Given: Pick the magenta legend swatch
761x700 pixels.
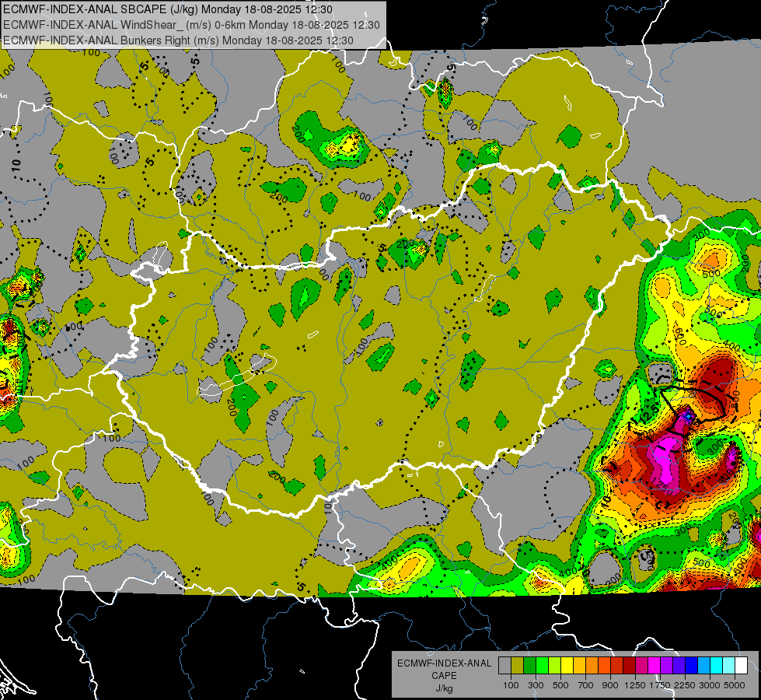Looking at the screenshot, I should coord(655,666).
